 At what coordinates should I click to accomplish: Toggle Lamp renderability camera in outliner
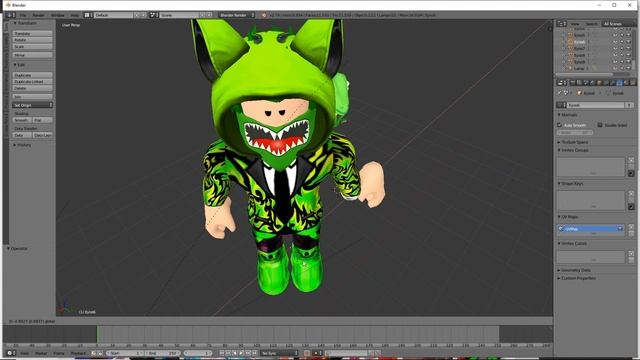coord(628,68)
